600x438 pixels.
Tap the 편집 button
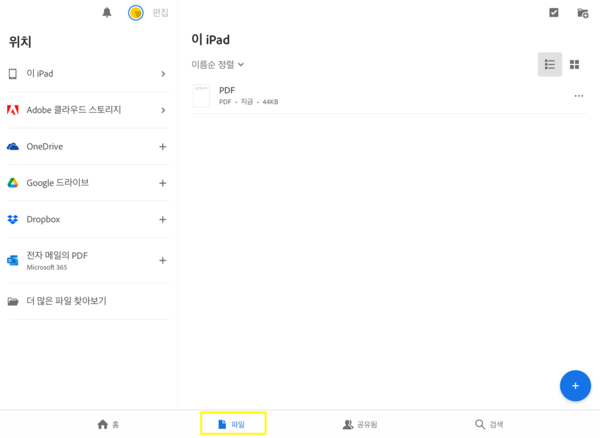click(160, 13)
